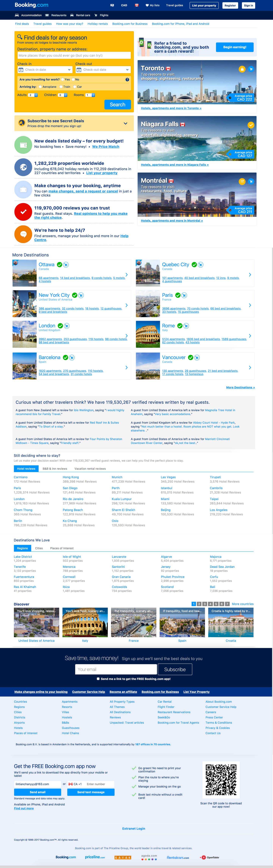
Task: Open the Children number selector
Action: click(62, 95)
